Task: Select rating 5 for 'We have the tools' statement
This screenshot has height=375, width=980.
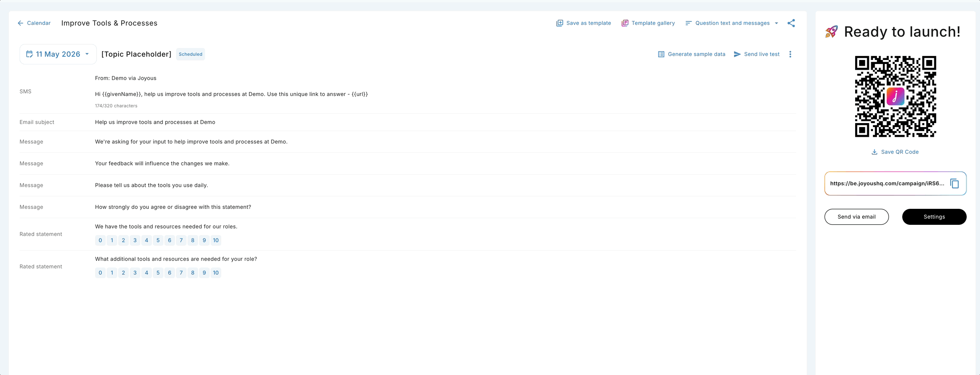Action: point(158,240)
